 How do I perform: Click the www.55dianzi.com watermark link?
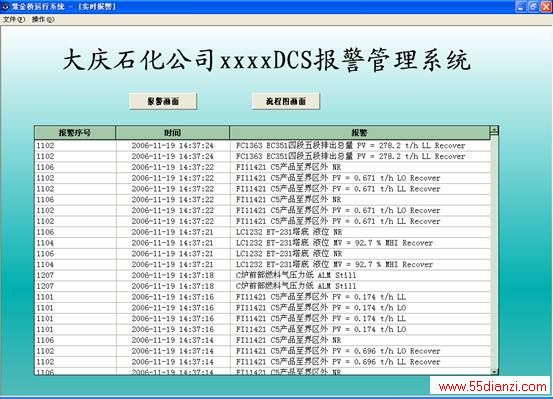pyautogui.click(x=492, y=387)
